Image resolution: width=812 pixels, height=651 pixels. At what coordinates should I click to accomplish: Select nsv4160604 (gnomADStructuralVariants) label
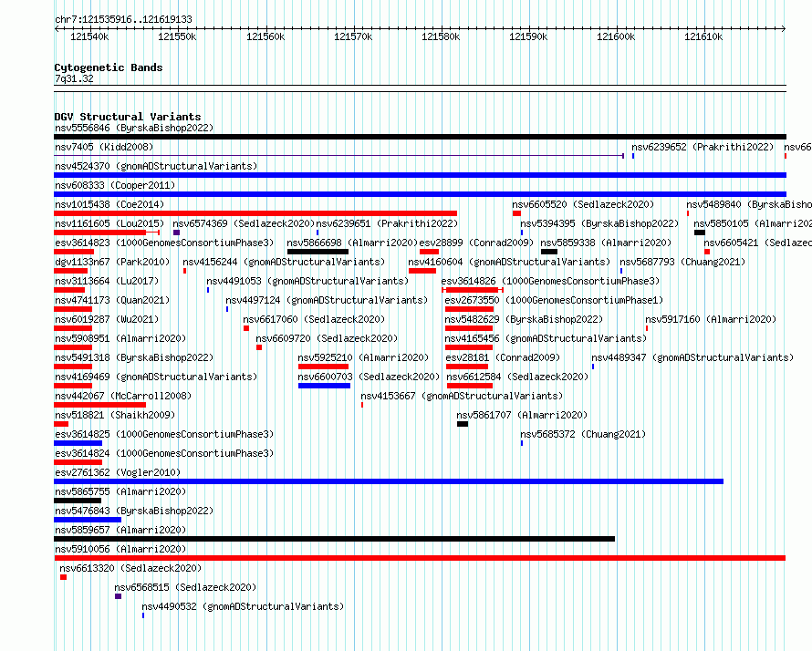point(509,262)
